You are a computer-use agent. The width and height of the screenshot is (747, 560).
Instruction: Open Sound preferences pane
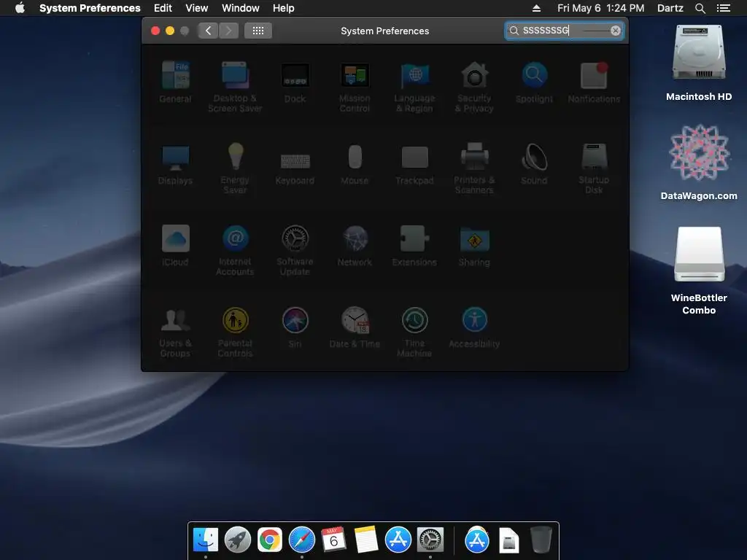pos(534,164)
